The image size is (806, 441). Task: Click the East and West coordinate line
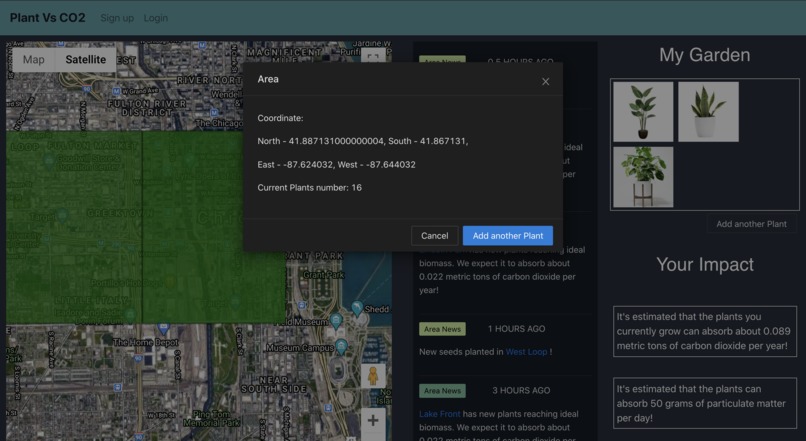[x=336, y=164]
